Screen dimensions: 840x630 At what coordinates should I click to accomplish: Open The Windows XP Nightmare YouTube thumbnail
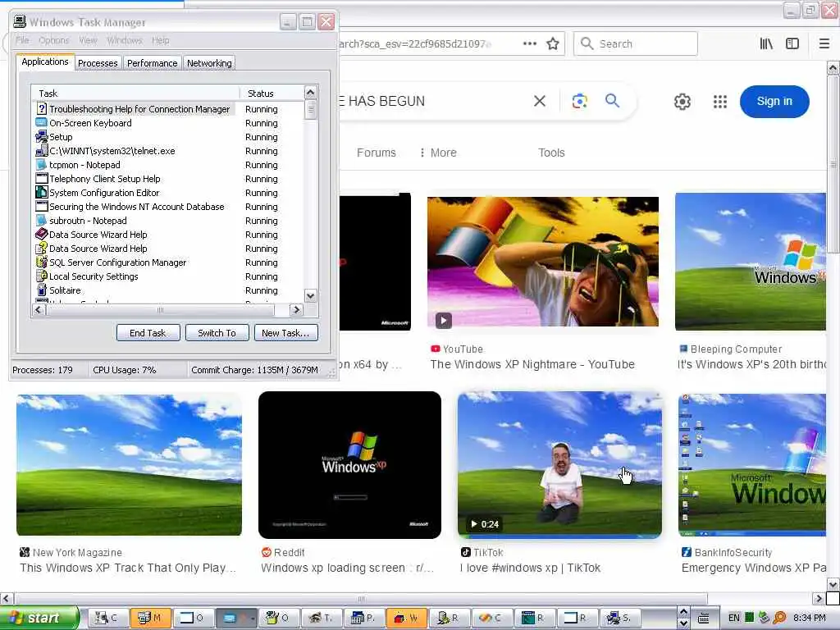click(x=543, y=262)
